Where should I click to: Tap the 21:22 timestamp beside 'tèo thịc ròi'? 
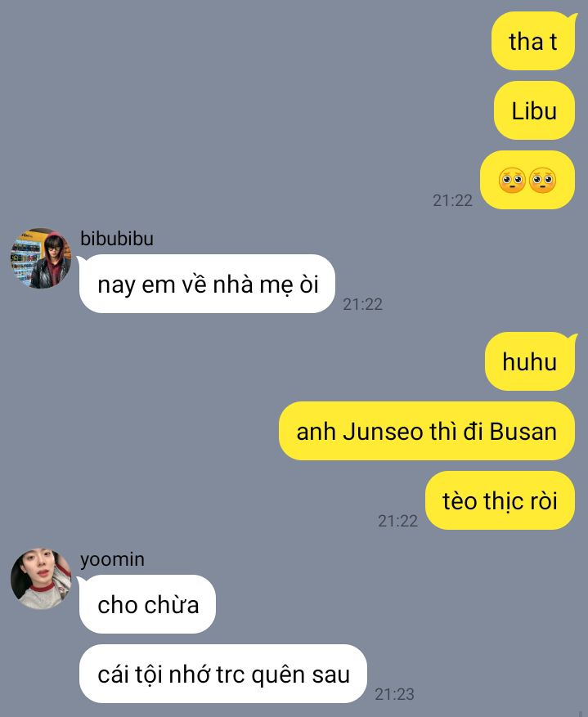click(x=397, y=521)
